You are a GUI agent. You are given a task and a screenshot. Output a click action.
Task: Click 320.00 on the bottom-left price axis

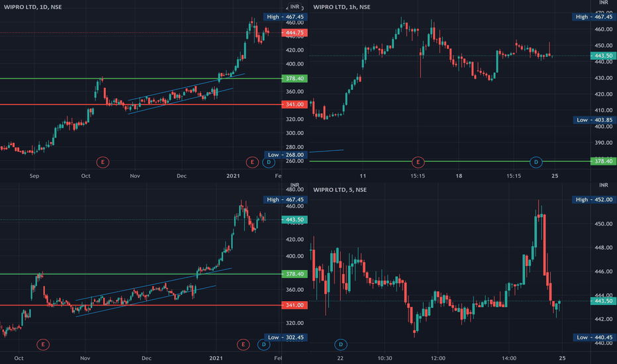[295, 323]
